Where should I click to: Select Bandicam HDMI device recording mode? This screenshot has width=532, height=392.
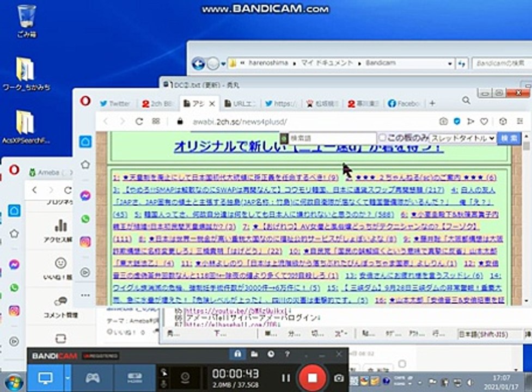point(134,378)
